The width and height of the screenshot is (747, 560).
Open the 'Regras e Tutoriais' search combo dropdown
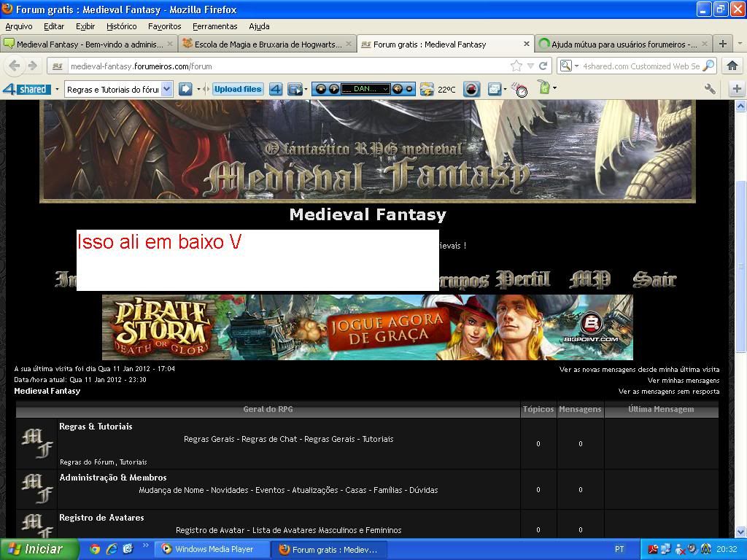tap(167, 89)
